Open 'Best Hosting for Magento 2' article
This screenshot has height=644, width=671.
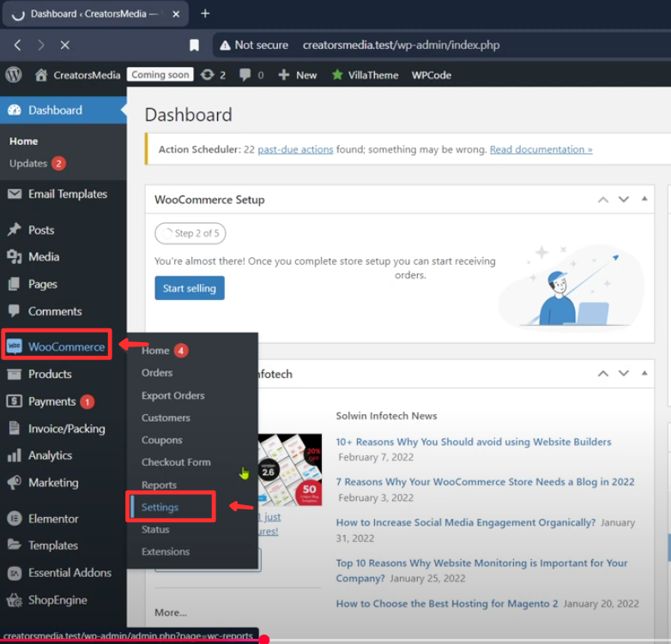tap(447, 604)
